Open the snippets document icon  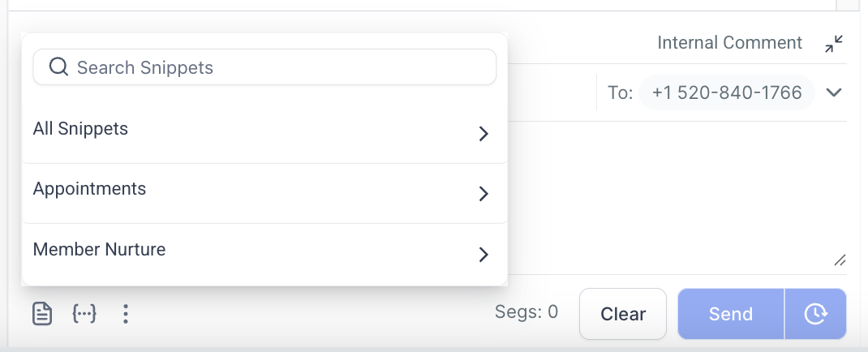tap(42, 313)
